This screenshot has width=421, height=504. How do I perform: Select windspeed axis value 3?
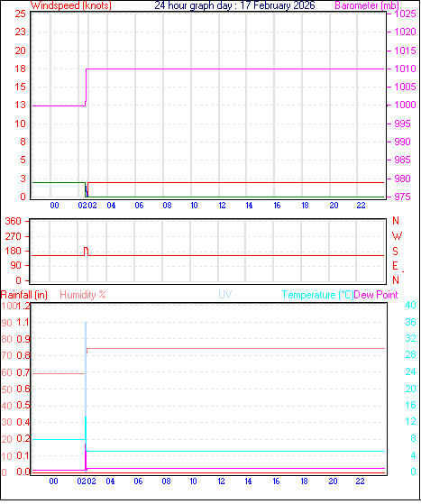click(23, 179)
